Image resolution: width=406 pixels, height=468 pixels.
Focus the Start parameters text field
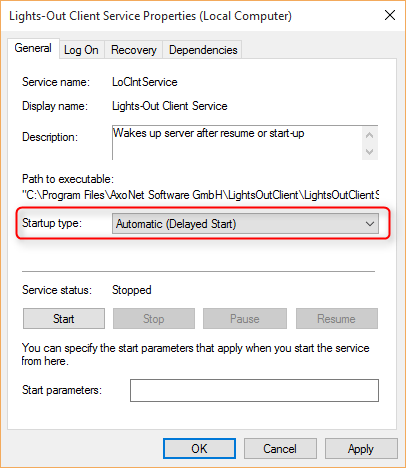254,390
